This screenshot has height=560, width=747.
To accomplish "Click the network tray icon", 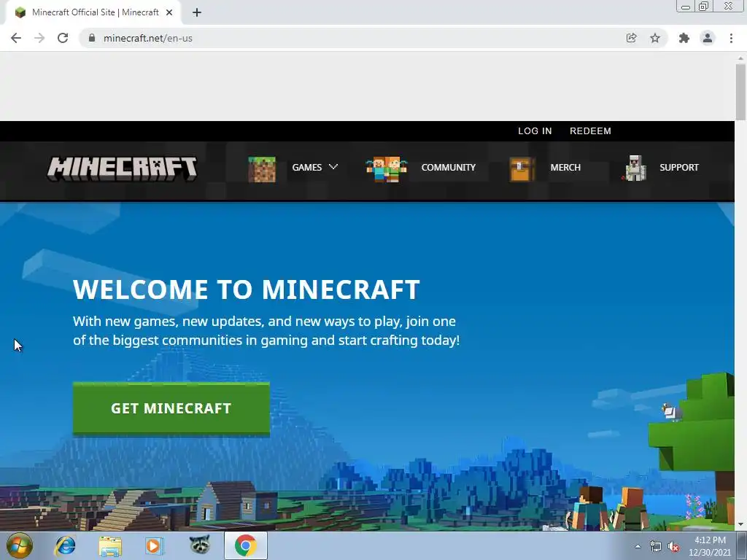I will (656, 547).
